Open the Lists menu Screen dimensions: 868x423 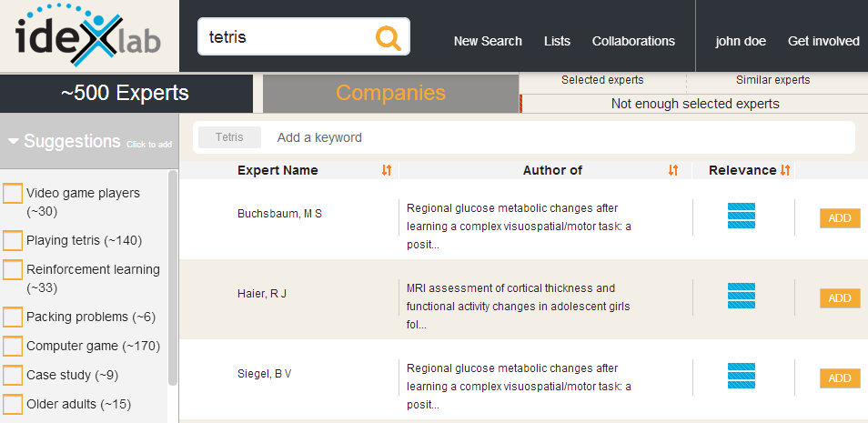[x=557, y=41]
